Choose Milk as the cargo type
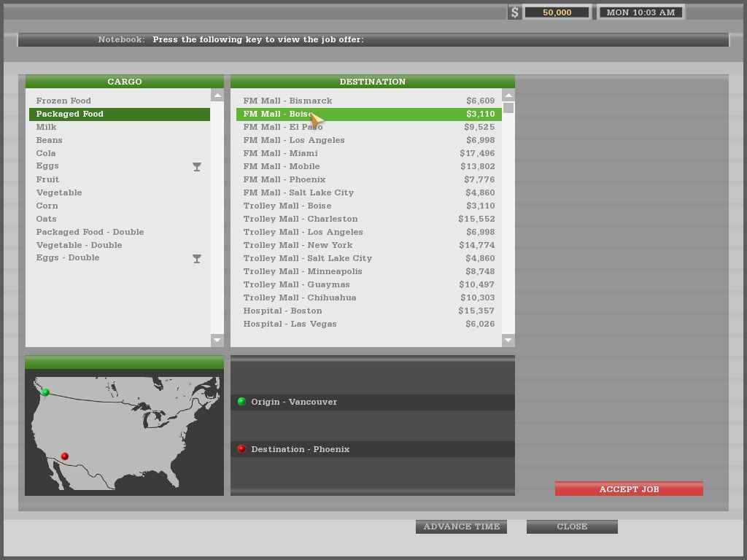 coord(47,127)
